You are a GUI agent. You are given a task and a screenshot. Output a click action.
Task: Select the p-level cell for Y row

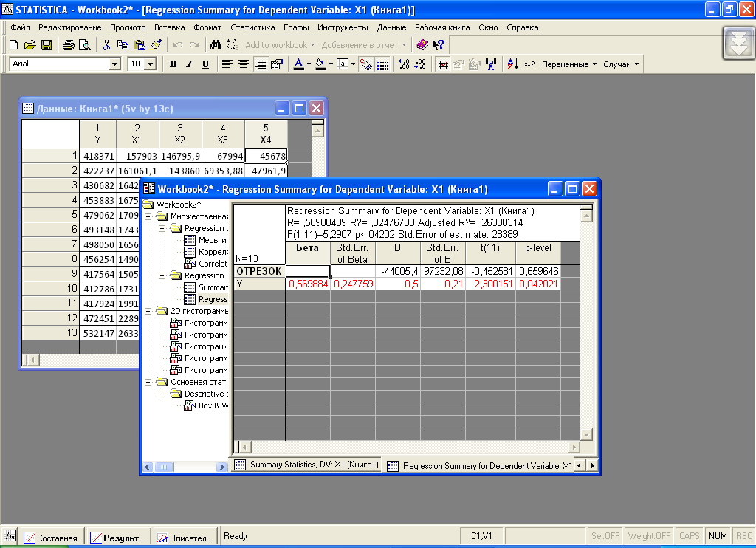point(538,284)
